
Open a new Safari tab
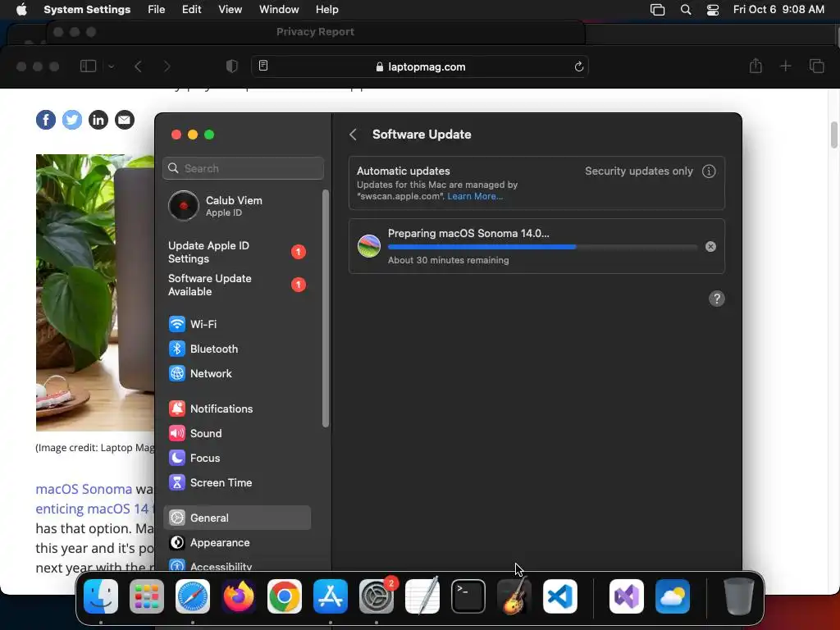click(x=785, y=66)
